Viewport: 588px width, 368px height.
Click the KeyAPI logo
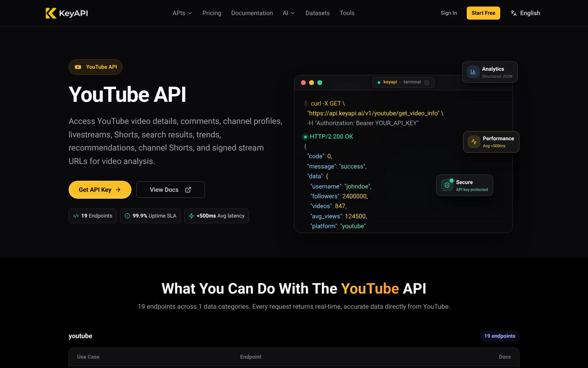tap(67, 13)
